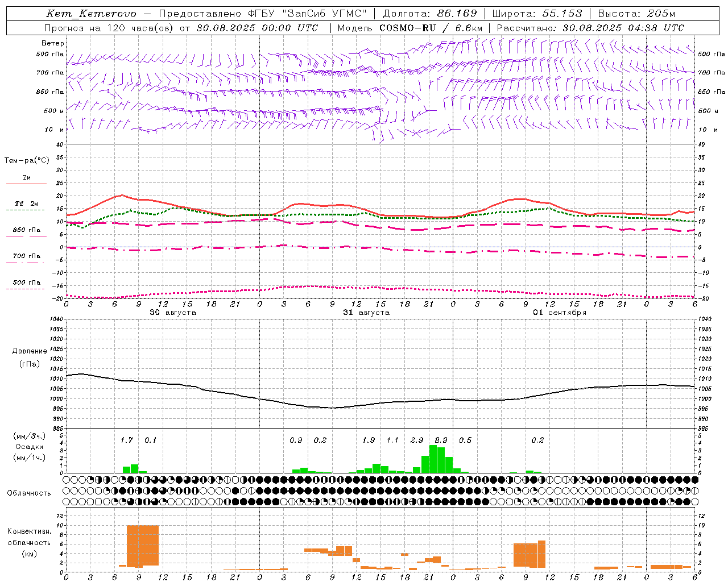The width and height of the screenshot is (728, 582).
Task: Click the dotted green Td legend line
Action: point(26,210)
